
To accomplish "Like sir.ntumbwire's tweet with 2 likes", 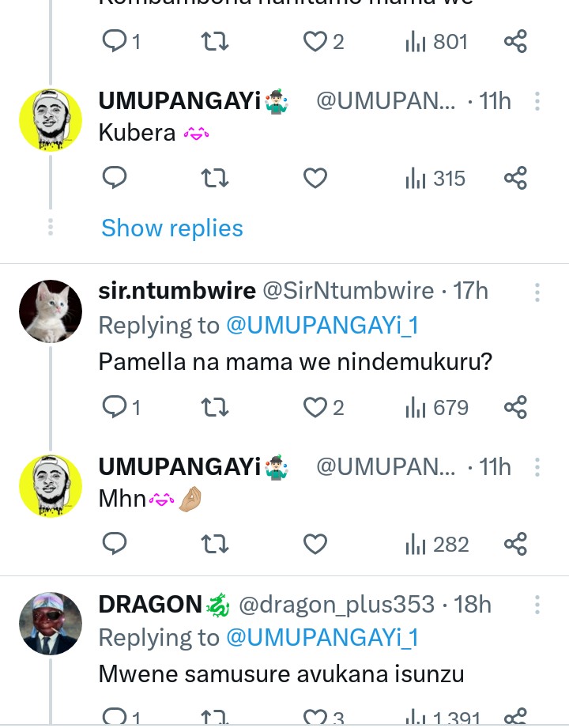I will (x=315, y=408).
